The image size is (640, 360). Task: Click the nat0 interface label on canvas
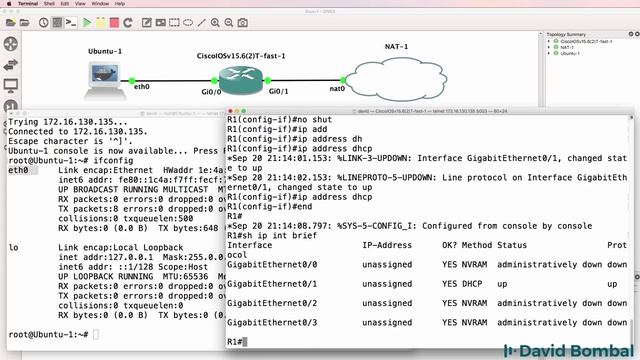click(337, 88)
